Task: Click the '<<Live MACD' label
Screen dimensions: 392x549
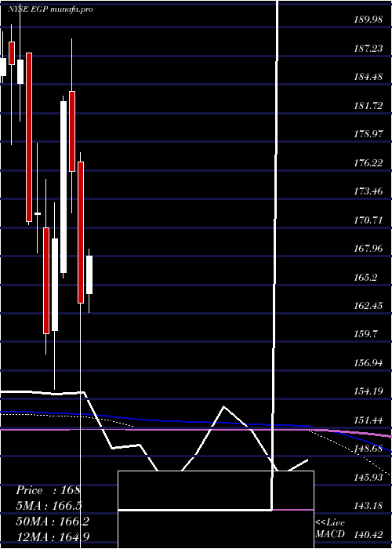Action: [330, 529]
